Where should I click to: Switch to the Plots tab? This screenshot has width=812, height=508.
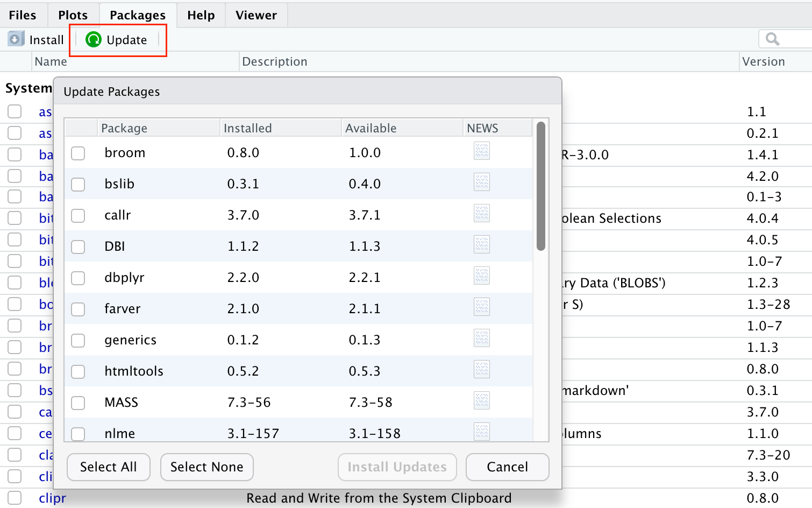(73, 15)
